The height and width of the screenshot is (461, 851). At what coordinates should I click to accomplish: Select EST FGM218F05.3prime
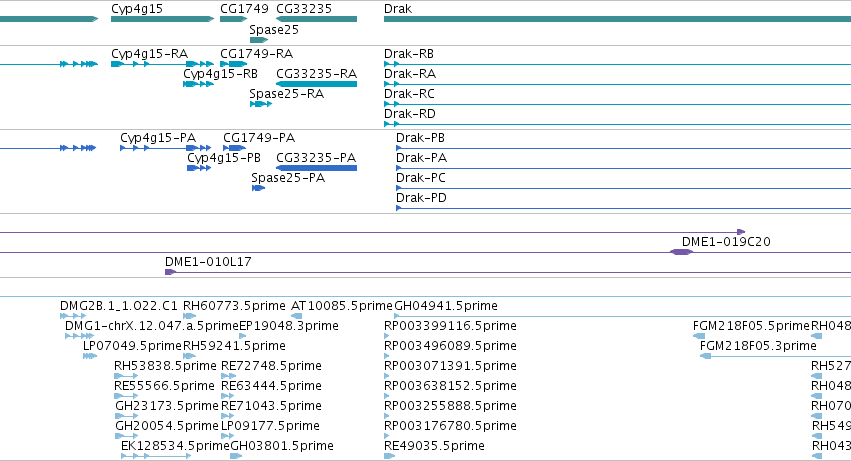click(758, 346)
